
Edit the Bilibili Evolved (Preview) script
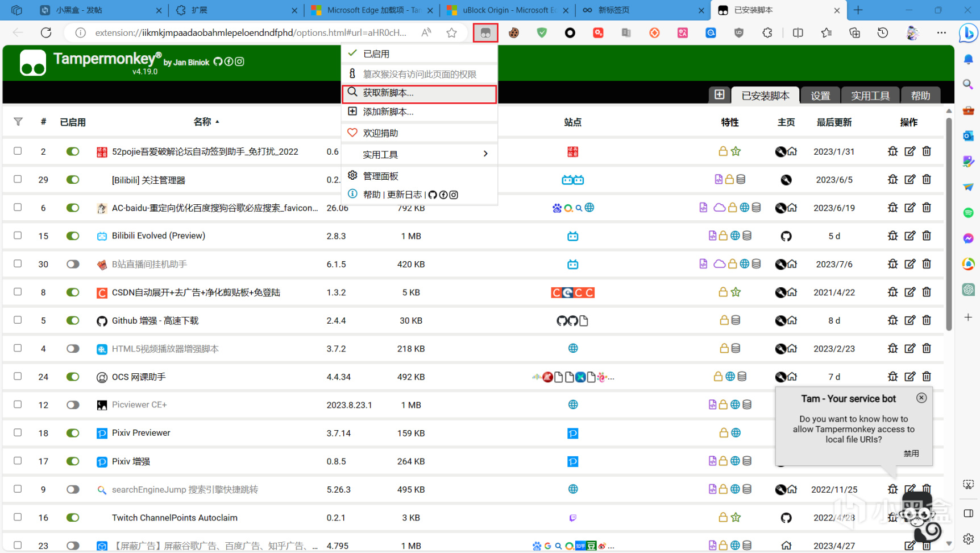(x=910, y=236)
